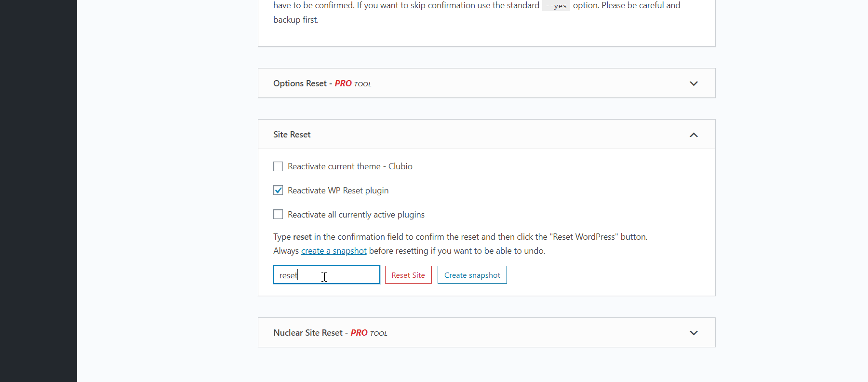The width and height of the screenshot is (868, 382).
Task: Open the Nuclear Site Reset section title
Action: point(307,333)
